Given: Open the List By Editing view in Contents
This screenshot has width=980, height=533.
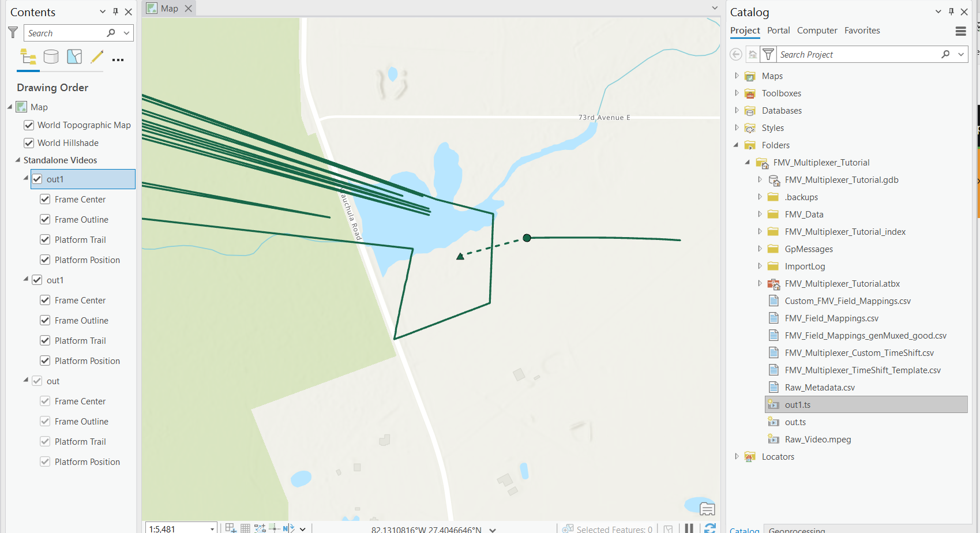Looking at the screenshot, I should point(96,57).
